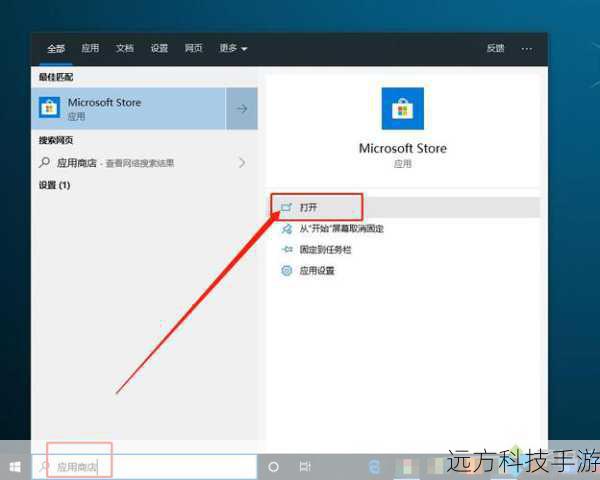Open Edge browser from the taskbar
The height and width of the screenshot is (480, 600).
[374, 467]
